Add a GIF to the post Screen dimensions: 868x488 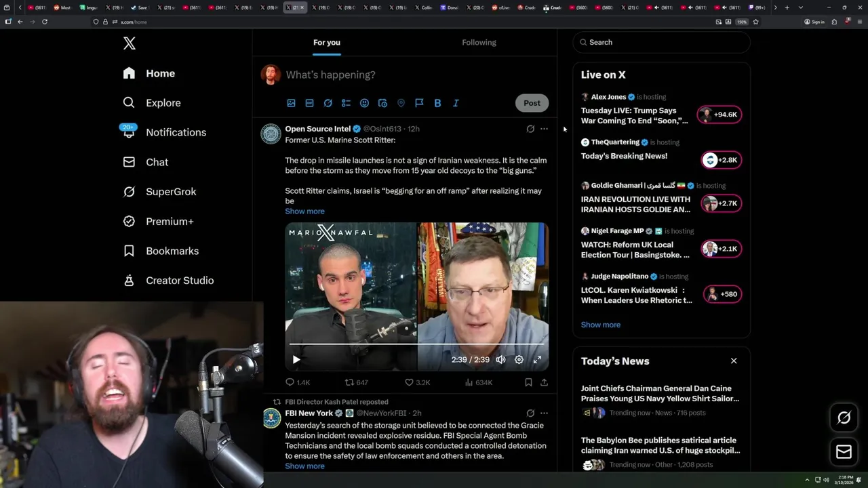(x=309, y=103)
